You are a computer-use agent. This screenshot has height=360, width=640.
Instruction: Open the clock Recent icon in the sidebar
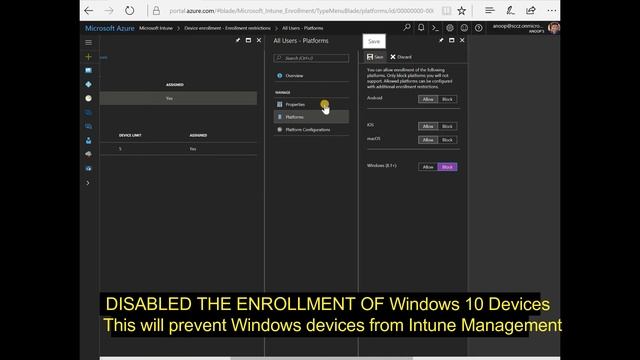pos(88,98)
